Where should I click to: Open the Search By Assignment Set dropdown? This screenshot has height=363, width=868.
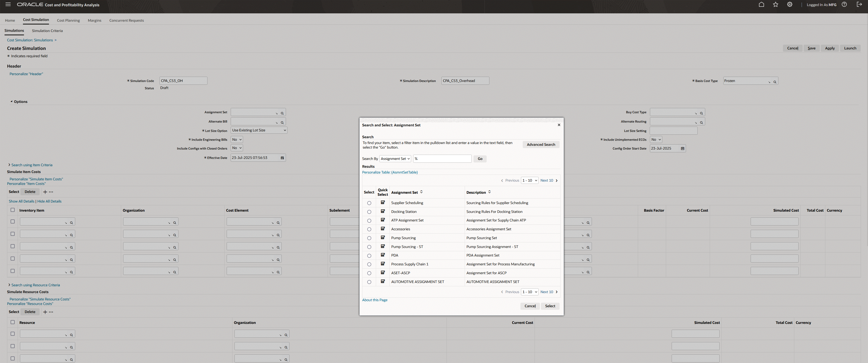tap(395, 159)
